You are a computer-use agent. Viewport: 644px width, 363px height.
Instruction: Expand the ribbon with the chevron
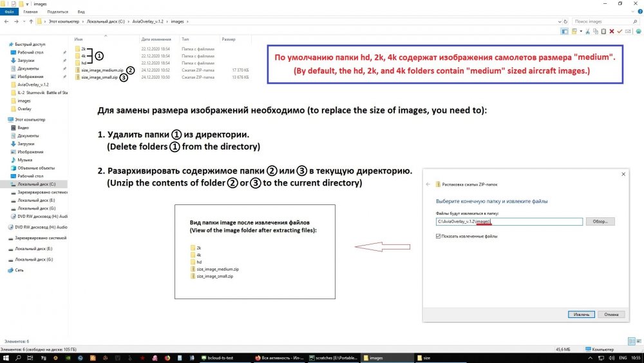(633, 12)
